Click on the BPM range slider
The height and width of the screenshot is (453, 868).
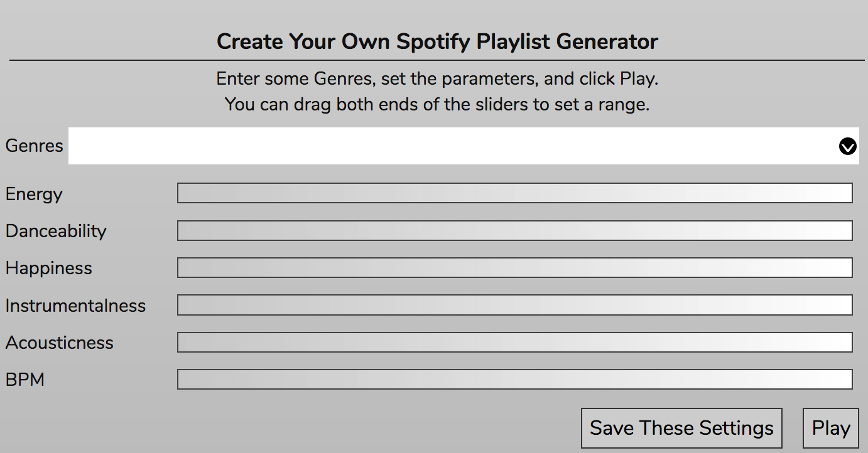(515, 379)
